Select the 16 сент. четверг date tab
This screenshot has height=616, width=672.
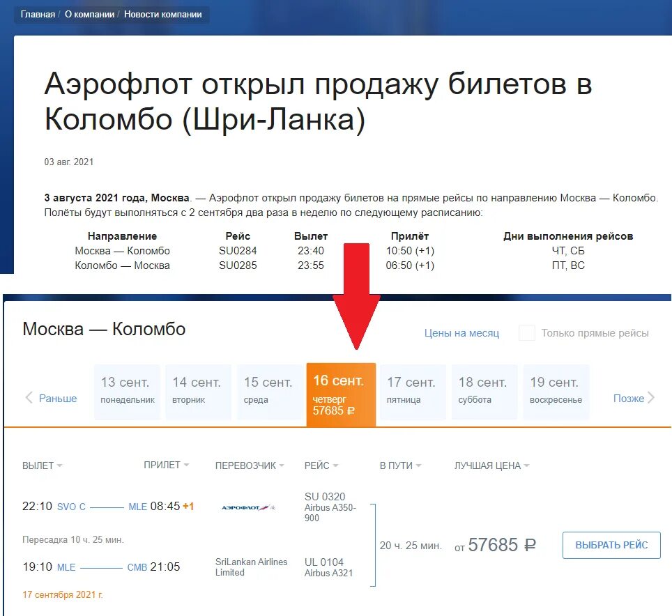tap(341, 394)
